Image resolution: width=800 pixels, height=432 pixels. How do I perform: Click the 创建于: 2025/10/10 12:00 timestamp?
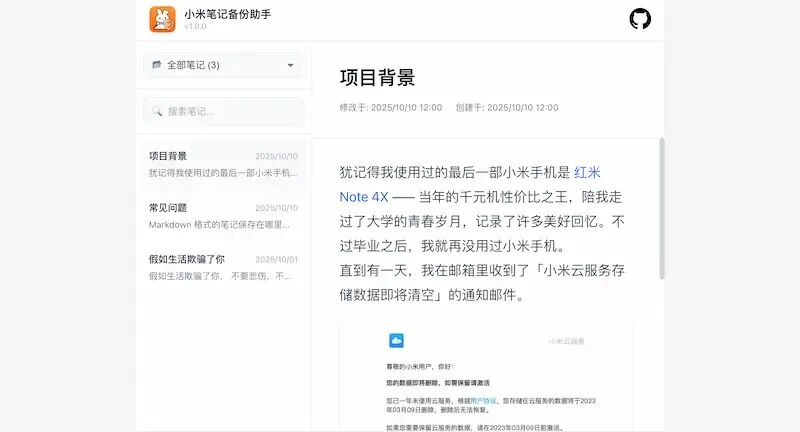point(507,108)
